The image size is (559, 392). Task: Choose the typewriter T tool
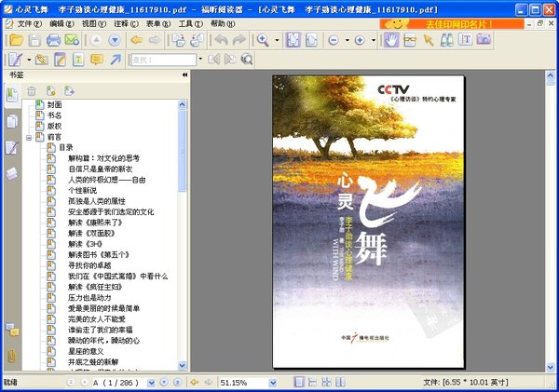465,39
